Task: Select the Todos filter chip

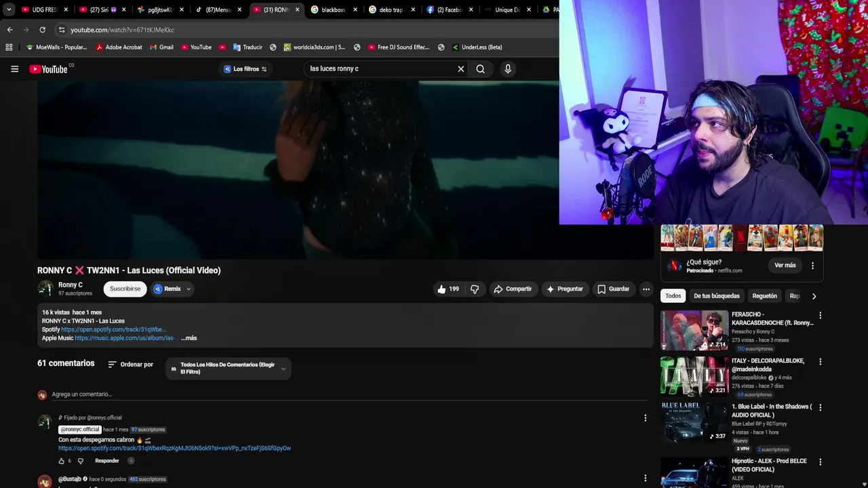Action: click(x=673, y=296)
